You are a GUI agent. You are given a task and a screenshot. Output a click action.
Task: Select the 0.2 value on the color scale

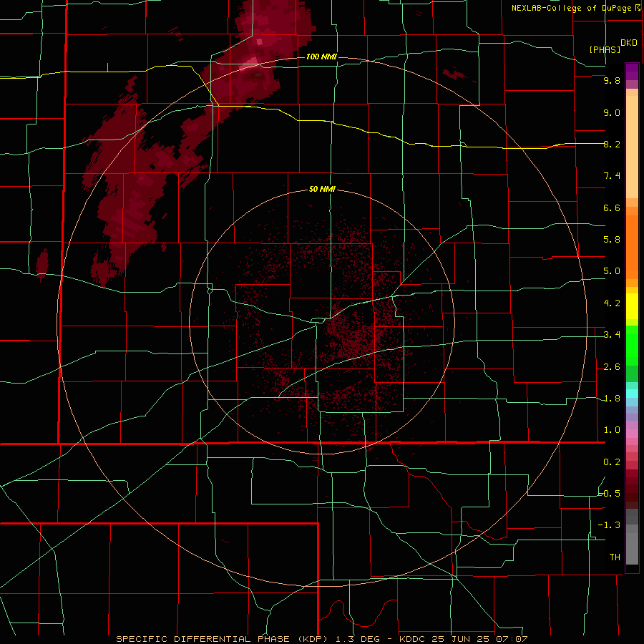point(612,462)
